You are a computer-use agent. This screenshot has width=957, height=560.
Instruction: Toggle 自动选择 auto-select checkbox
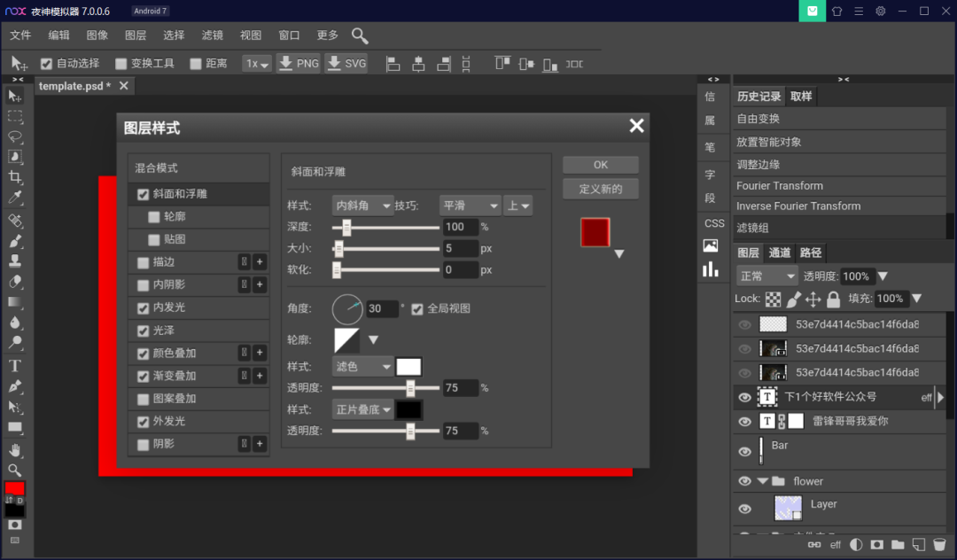click(47, 64)
